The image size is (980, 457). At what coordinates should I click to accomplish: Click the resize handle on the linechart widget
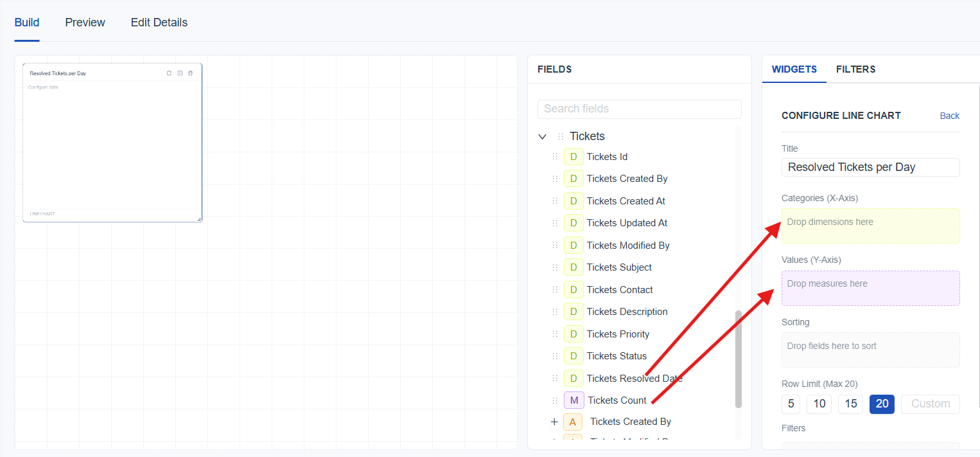(199, 219)
